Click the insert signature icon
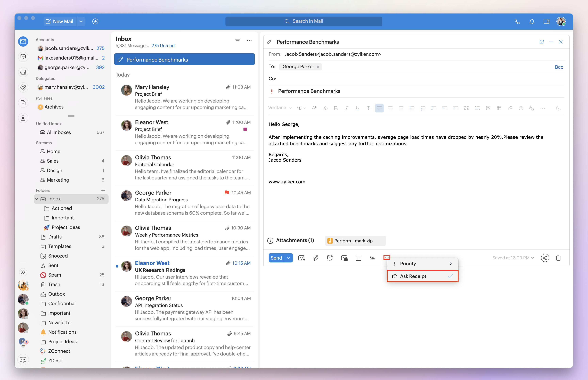Image resolution: width=588 pixels, height=380 pixels. click(373, 258)
